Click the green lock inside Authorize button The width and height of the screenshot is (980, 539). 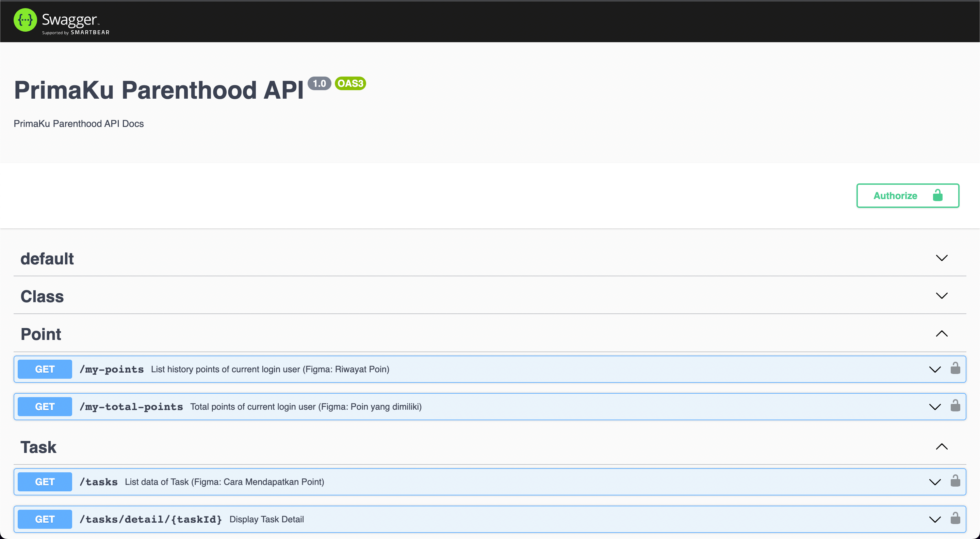click(938, 196)
